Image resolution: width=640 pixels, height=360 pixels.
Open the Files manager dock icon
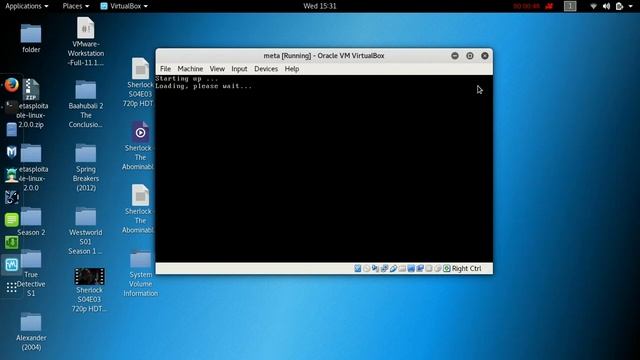click(11, 130)
